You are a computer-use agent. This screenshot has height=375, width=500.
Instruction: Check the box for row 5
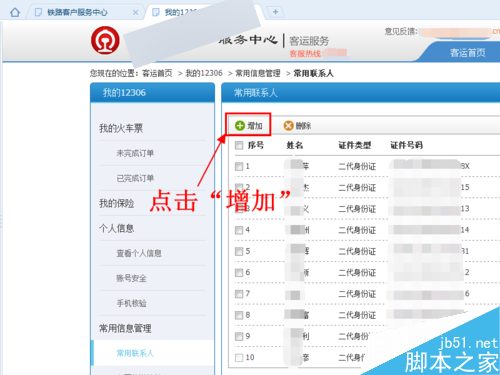pyautogui.click(x=239, y=251)
